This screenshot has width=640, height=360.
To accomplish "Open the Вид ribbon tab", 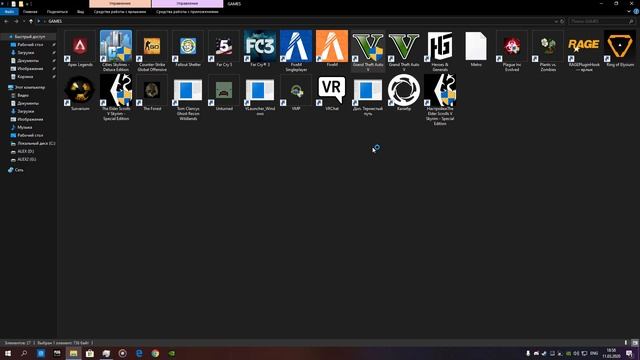I will (x=80, y=12).
